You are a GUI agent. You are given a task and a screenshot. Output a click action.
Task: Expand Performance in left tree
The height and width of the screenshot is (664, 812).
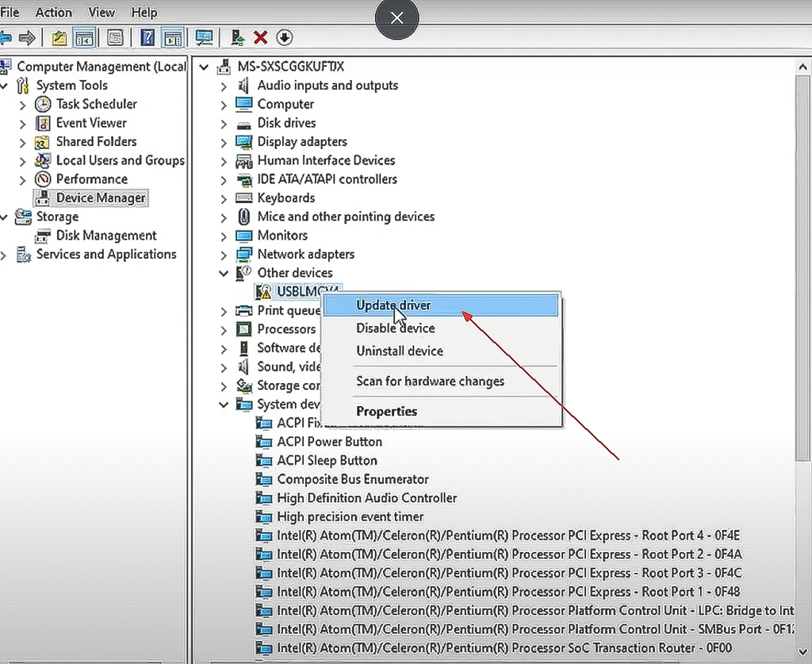click(22, 180)
